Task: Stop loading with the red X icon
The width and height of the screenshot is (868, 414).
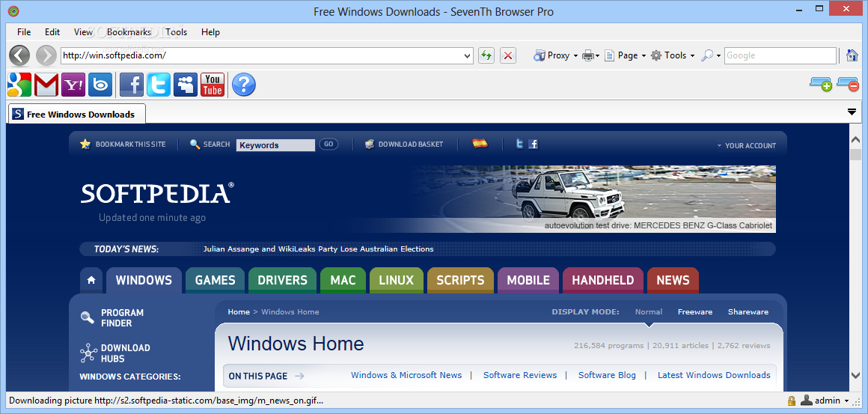Action: coord(508,55)
